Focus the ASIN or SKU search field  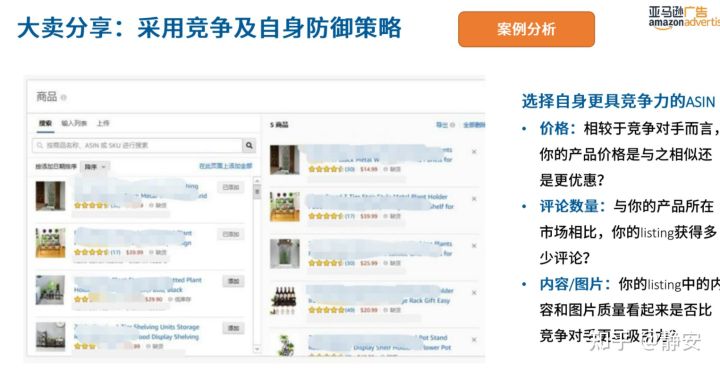tap(137, 146)
